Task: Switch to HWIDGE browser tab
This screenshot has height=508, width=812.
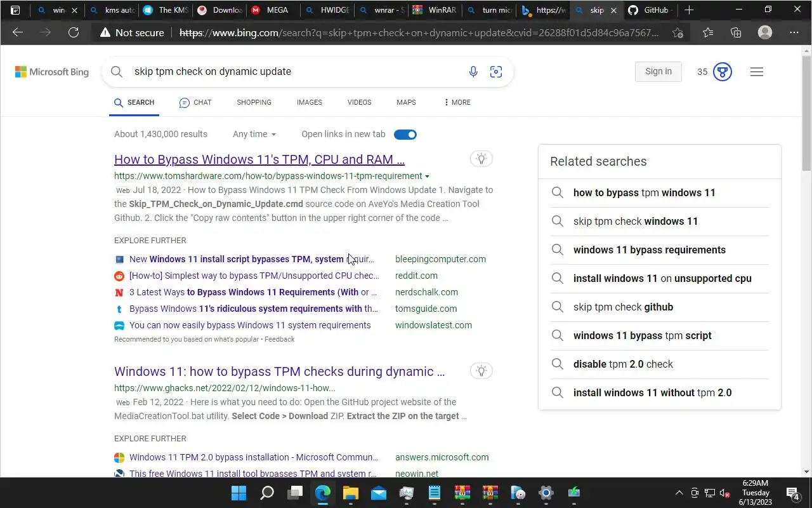Action: click(327, 10)
